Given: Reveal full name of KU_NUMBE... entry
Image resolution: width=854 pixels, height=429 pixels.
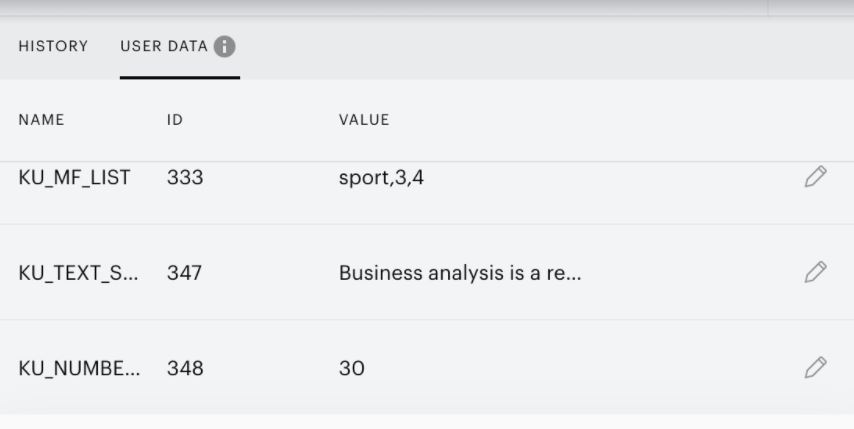Looking at the screenshot, I should (x=80, y=368).
